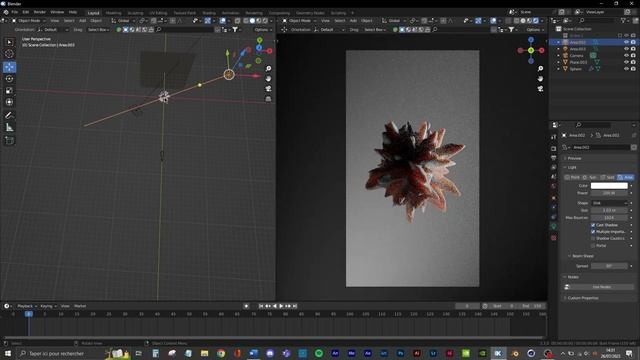This screenshot has height=360, width=640.
Task: Choose the Select Box tool arrow icon
Action: pyautogui.click(x=9, y=42)
